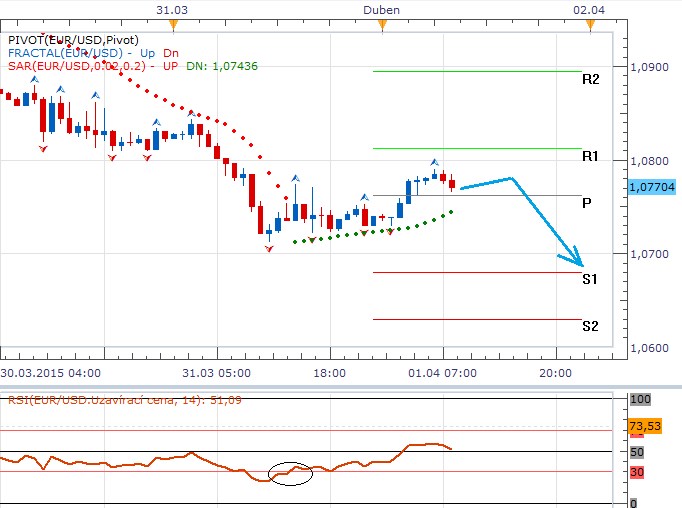
Task: Select the black ellipse on RSI line
Action: [292, 473]
